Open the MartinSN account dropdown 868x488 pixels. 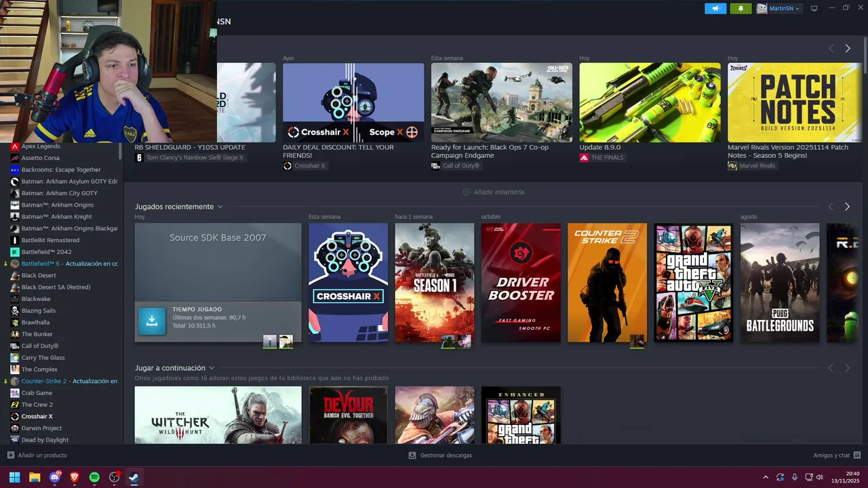(778, 8)
